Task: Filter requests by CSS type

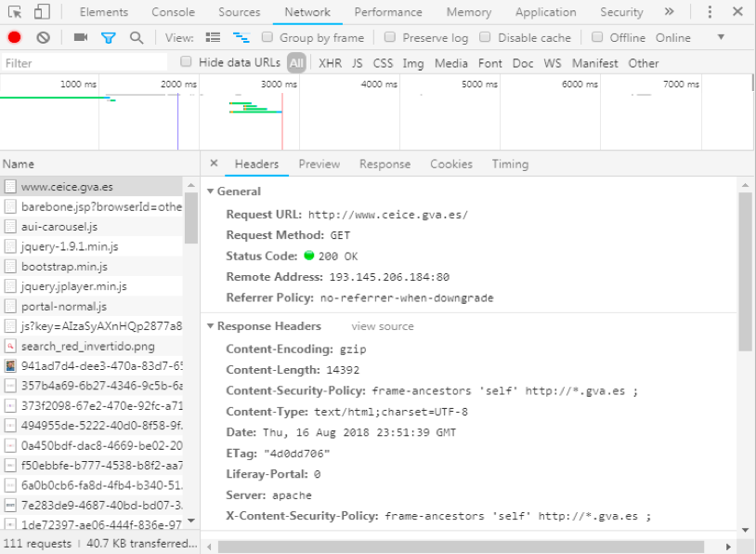Action: (x=383, y=63)
